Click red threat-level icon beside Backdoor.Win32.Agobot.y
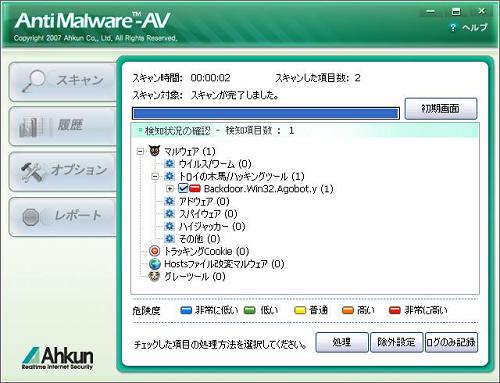The width and height of the screenshot is (500, 383). pos(195,189)
